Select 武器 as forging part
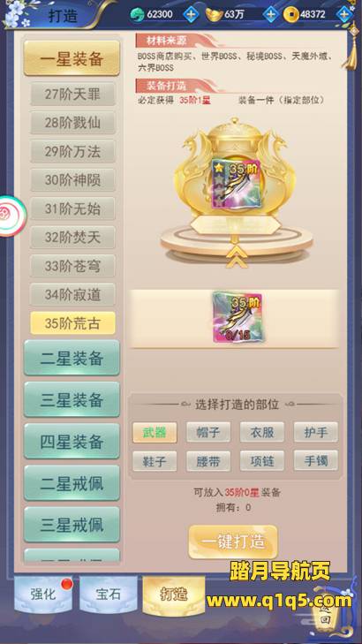Screen dimensions: 362x644 [x=155, y=432]
